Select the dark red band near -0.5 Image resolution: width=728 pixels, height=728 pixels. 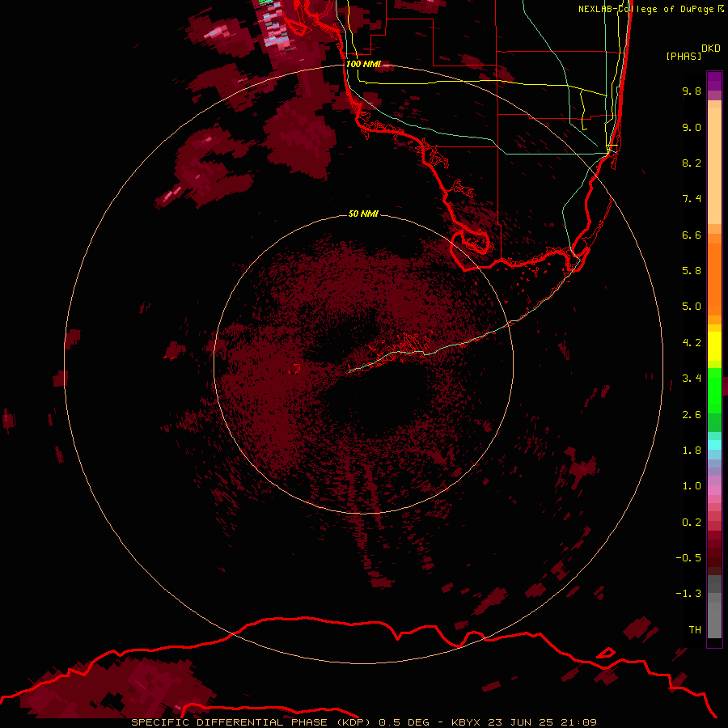coord(714,557)
